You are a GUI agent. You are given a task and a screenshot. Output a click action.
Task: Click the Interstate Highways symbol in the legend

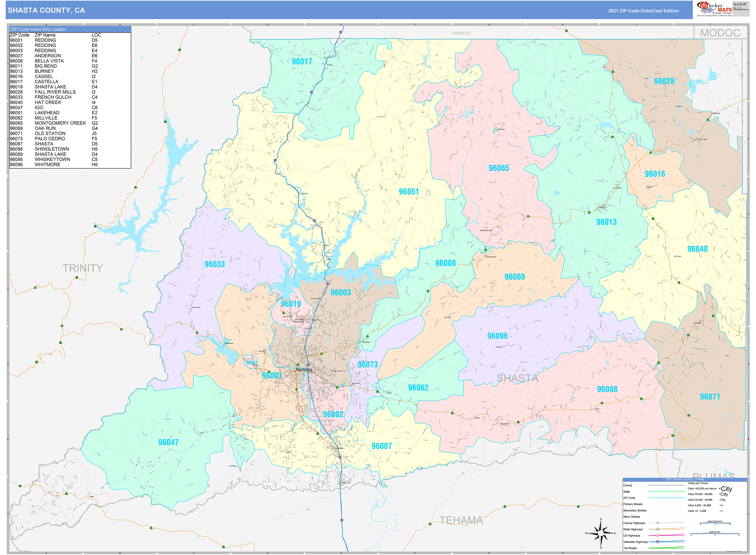click(658, 542)
